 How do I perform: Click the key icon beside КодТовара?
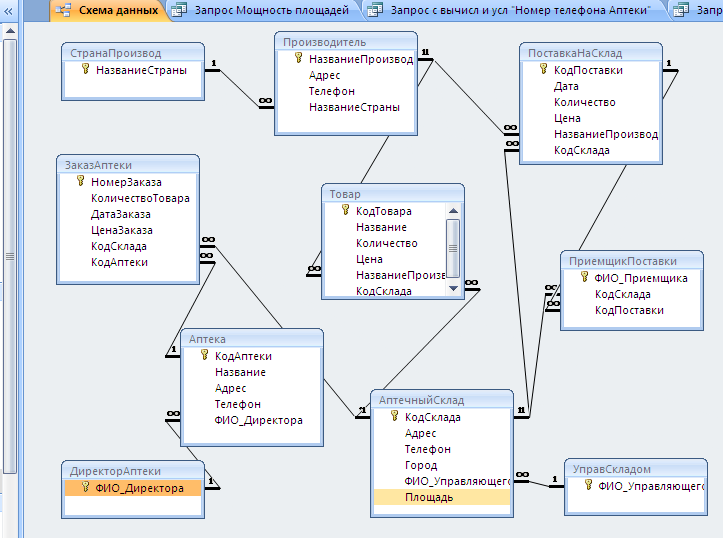[x=345, y=210]
